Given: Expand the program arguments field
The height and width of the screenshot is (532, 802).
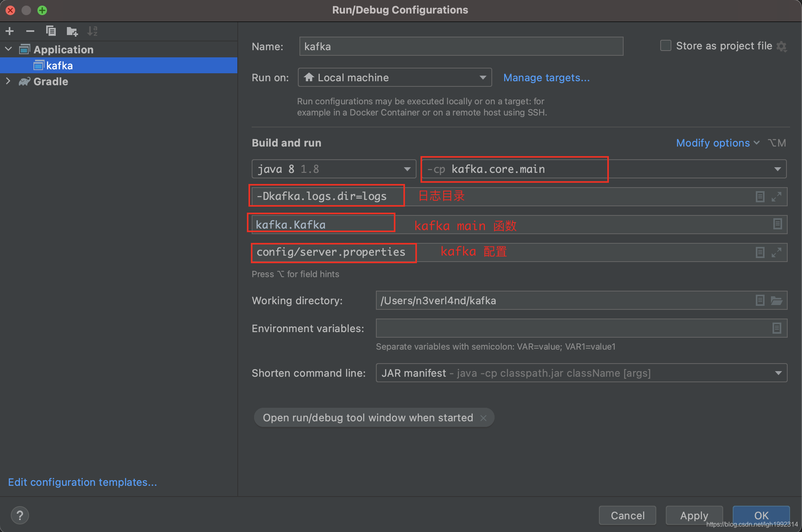Looking at the screenshot, I should pos(777,252).
